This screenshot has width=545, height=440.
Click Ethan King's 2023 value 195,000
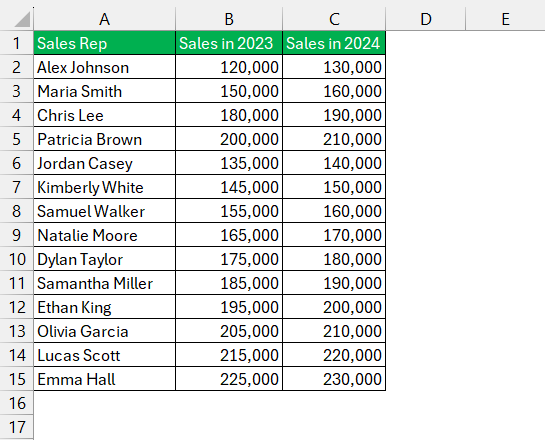pos(229,307)
